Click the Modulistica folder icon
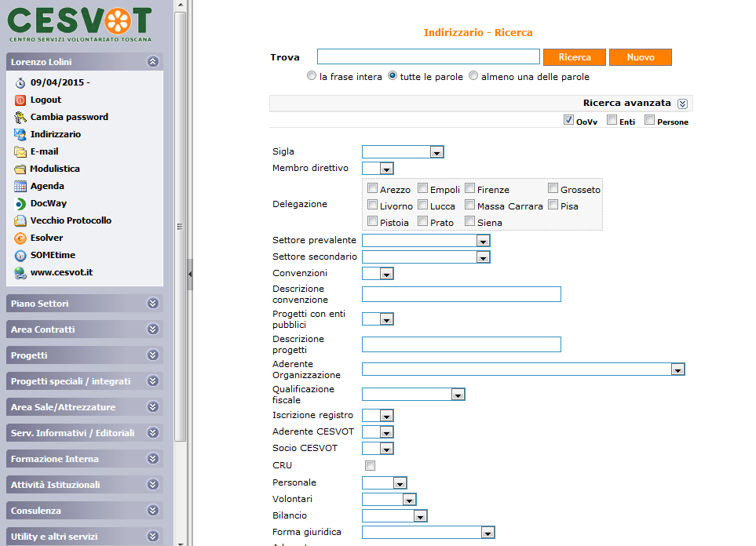This screenshot has width=756, height=546. pyautogui.click(x=20, y=169)
